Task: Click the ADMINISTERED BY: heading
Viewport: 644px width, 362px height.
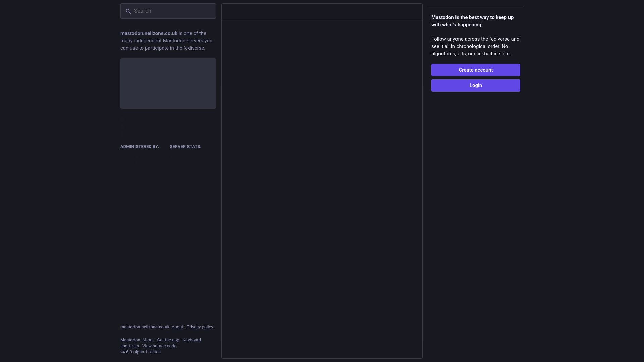Action: click(140, 147)
